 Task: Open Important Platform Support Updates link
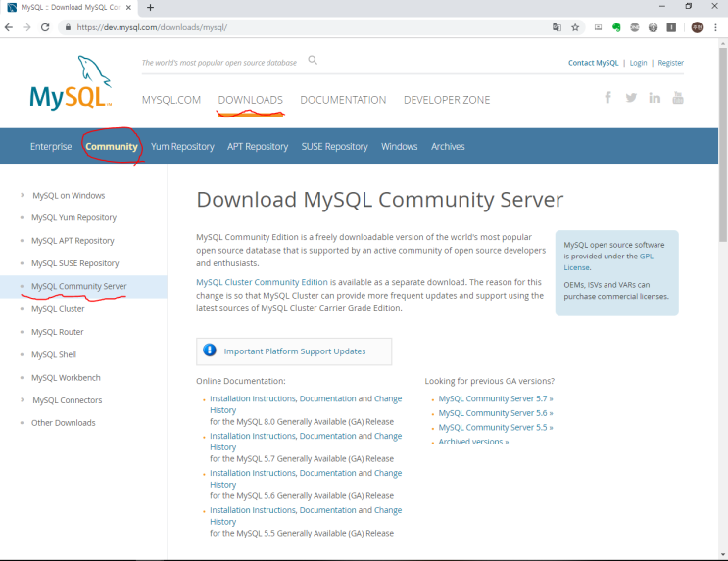point(295,351)
